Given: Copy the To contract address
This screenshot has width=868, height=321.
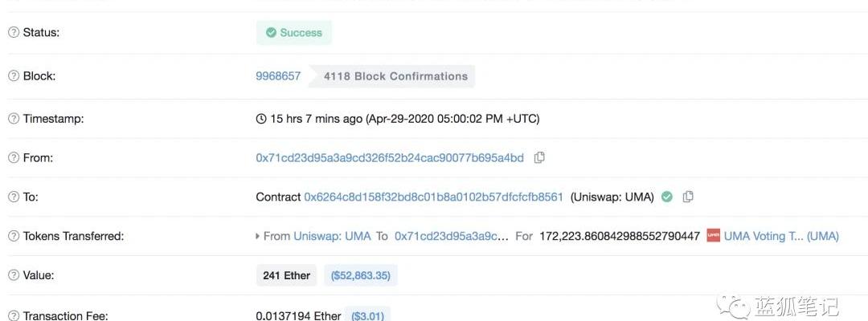Looking at the screenshot, I should pos(688,197).
